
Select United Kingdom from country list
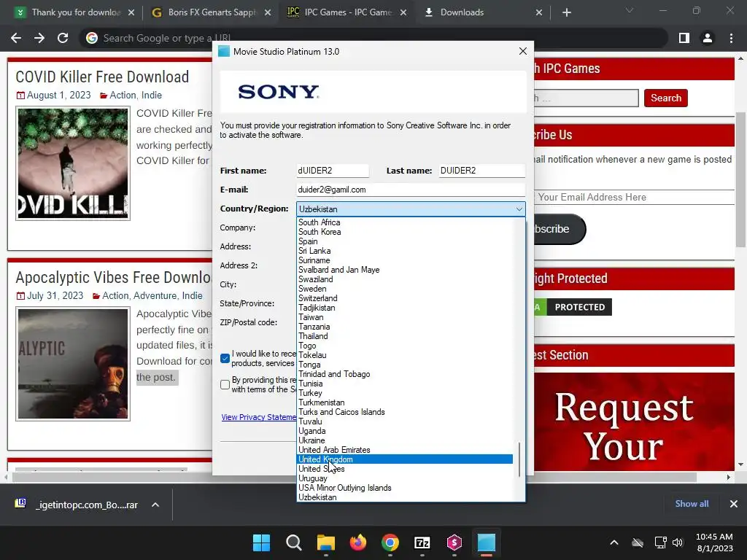point(404,459)
